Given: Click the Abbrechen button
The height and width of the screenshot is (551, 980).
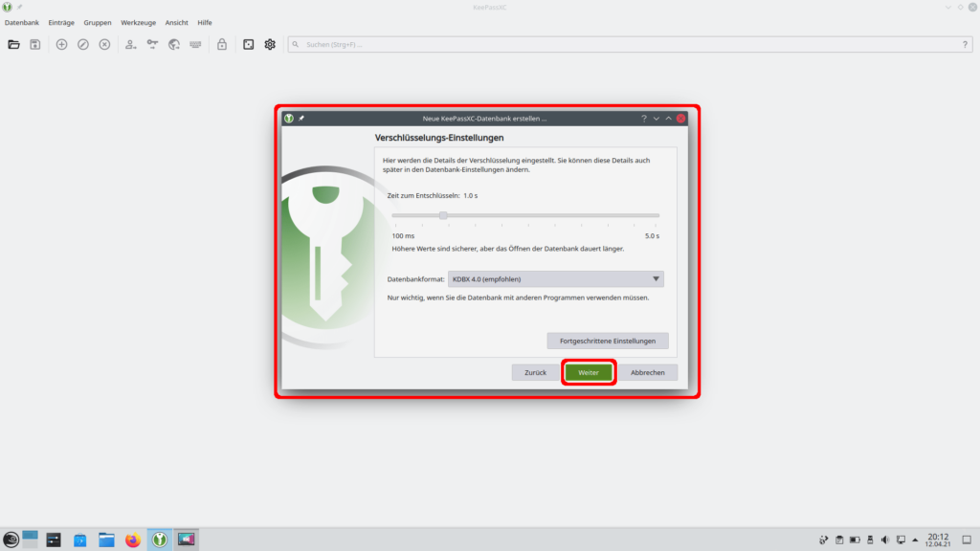Looking at the screenshot, I should point(648,372).
